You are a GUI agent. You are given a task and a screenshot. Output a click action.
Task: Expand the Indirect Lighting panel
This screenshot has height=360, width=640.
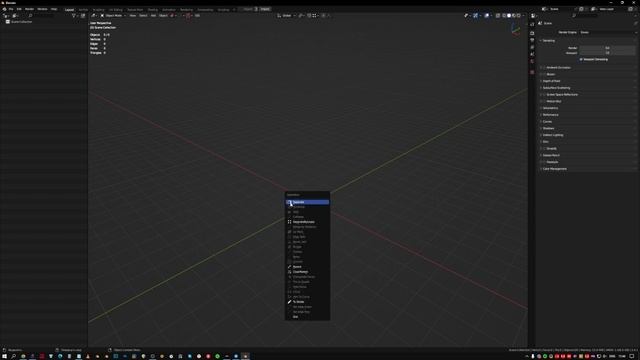pos(553,135)
